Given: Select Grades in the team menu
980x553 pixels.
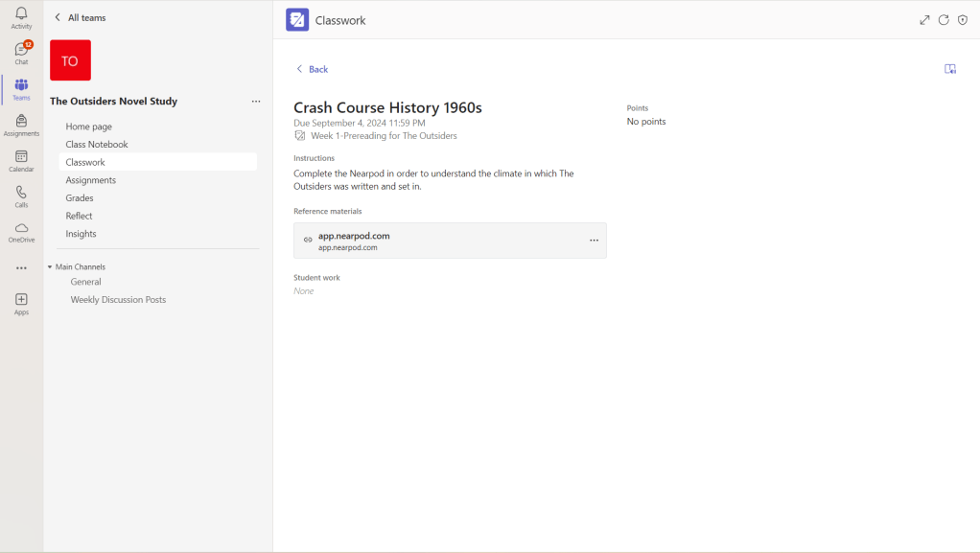Looking at the screenshot, I should (x=80, y=198).
